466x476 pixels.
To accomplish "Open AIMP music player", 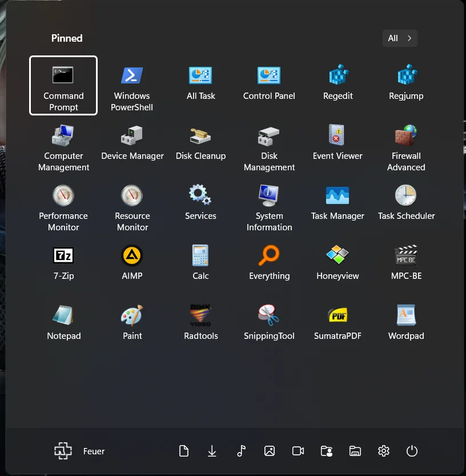I will [132, 266].
